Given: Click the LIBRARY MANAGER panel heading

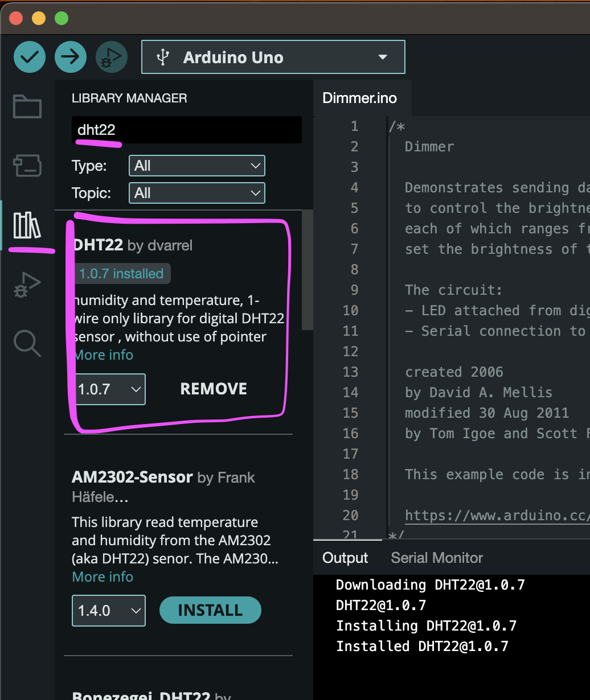Looking at the screenshot, I should coord(129,98).
